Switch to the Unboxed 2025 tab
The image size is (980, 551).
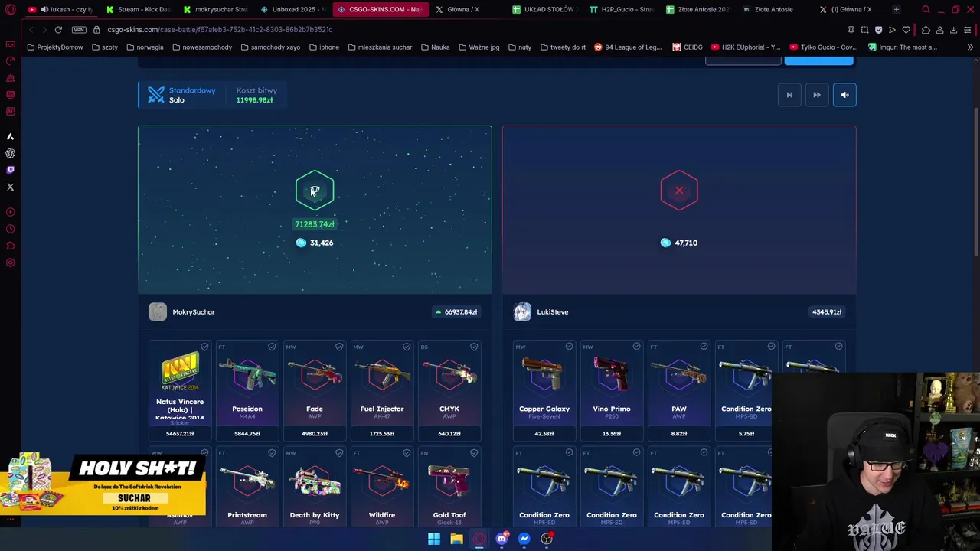pos(293,10)
